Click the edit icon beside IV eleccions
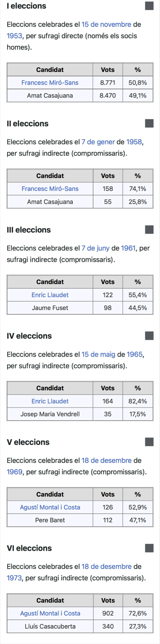The width and height of the screenshot is (160, 644). pyautogui.click(x=149, y=336)
